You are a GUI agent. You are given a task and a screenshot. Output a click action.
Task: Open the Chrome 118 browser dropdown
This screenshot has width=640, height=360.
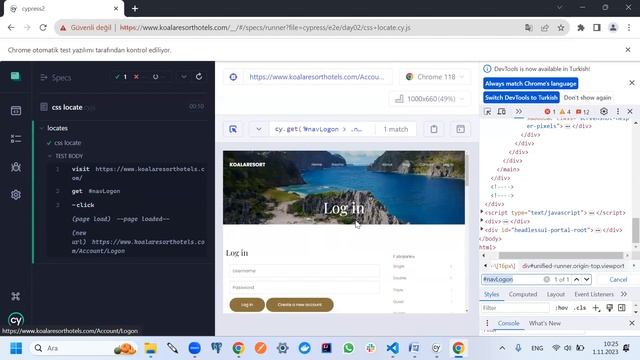click(x=435, y=77)
